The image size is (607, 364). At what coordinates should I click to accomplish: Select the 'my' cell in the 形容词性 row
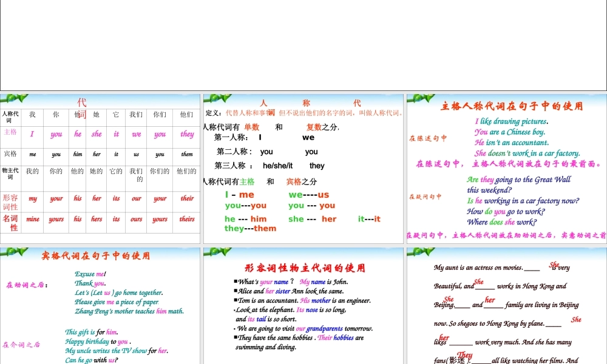pyautogui.click(x=33, y=198)
